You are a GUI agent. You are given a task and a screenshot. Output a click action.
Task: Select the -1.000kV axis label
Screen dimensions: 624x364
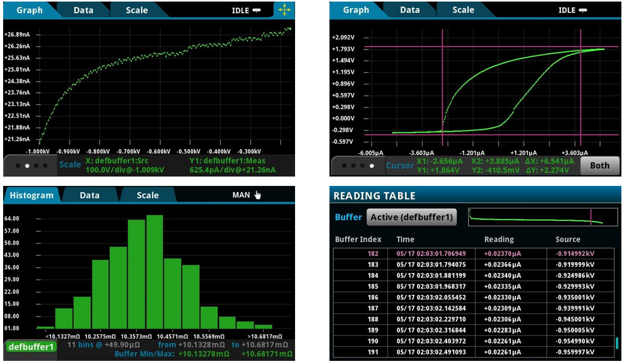coord(38,152)
